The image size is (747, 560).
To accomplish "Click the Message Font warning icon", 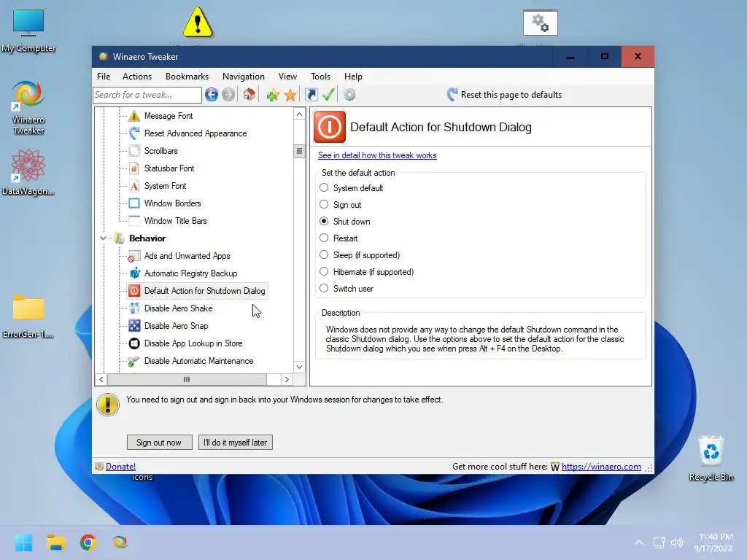I will (x=134, y=116).
